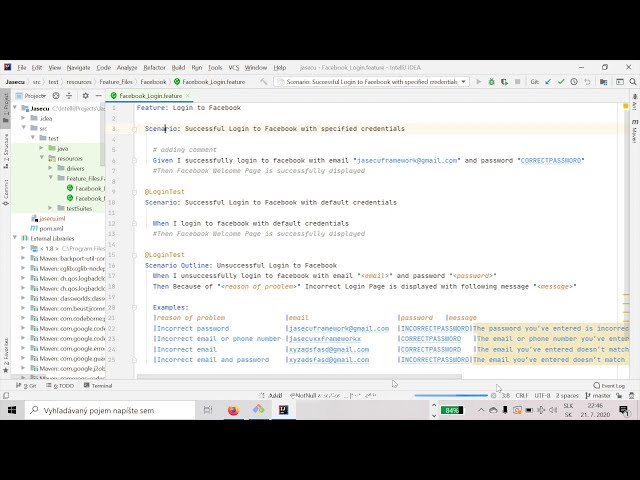The width and height of the screenshot is (640, 480).
Task: Open the Event Log
Action: (x=609, y=386)
